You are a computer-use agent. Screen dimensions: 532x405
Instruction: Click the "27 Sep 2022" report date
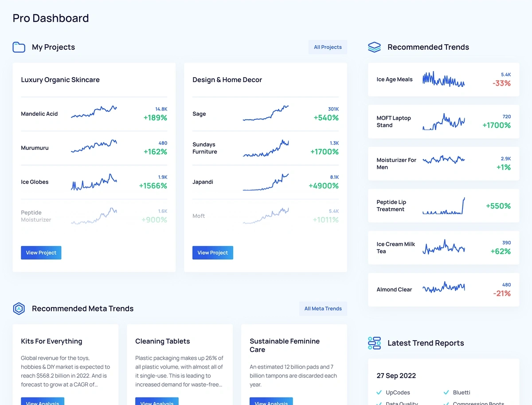click(x=396, y=376)
